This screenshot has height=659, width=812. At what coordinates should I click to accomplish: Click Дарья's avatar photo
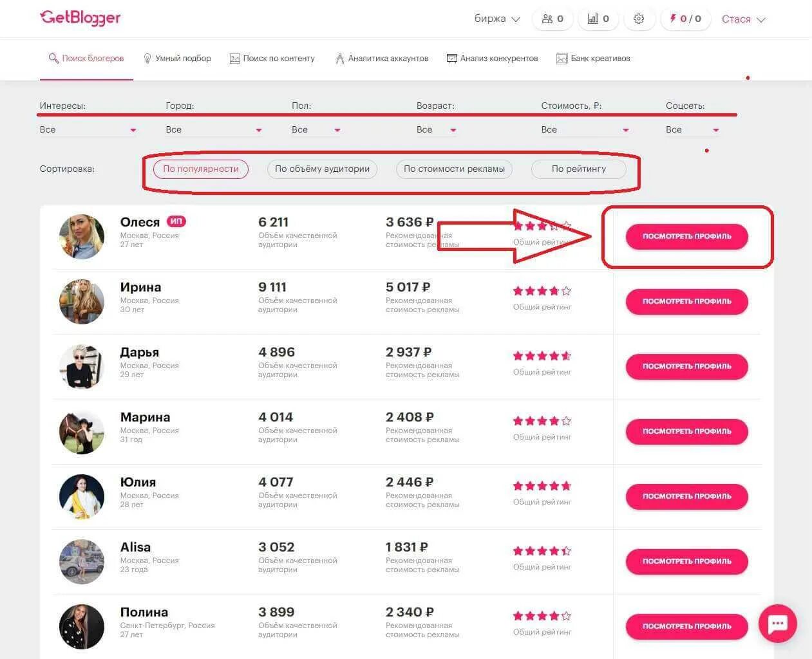82,367
